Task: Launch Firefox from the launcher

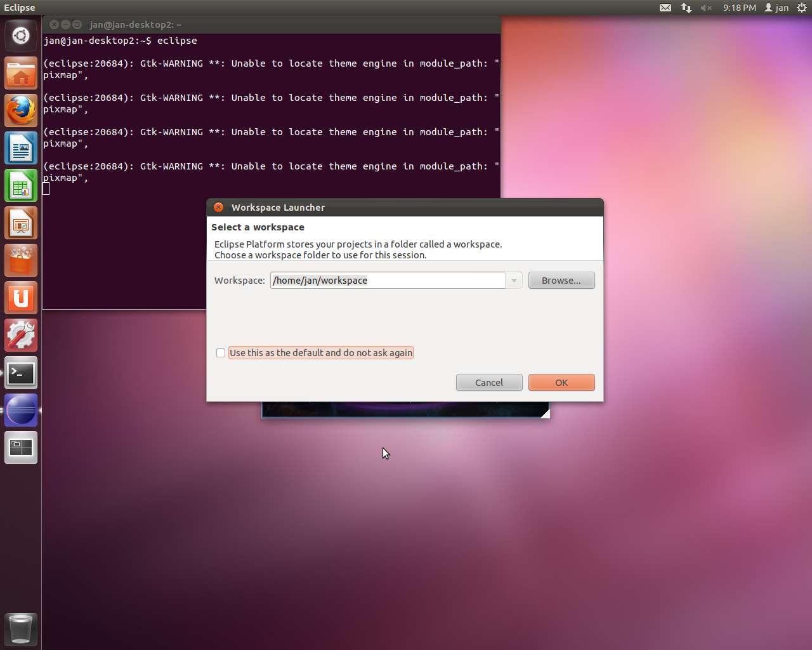Action: point(21,110)
